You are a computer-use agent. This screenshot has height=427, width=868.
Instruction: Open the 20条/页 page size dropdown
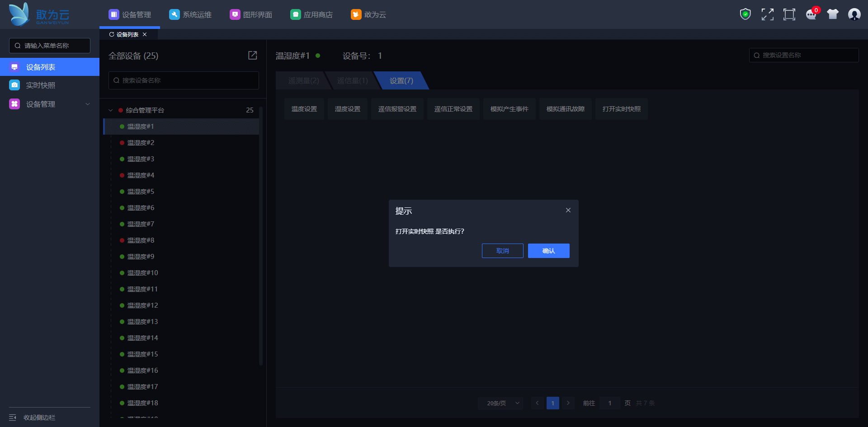pyautogui.click(x=500, y=403)
